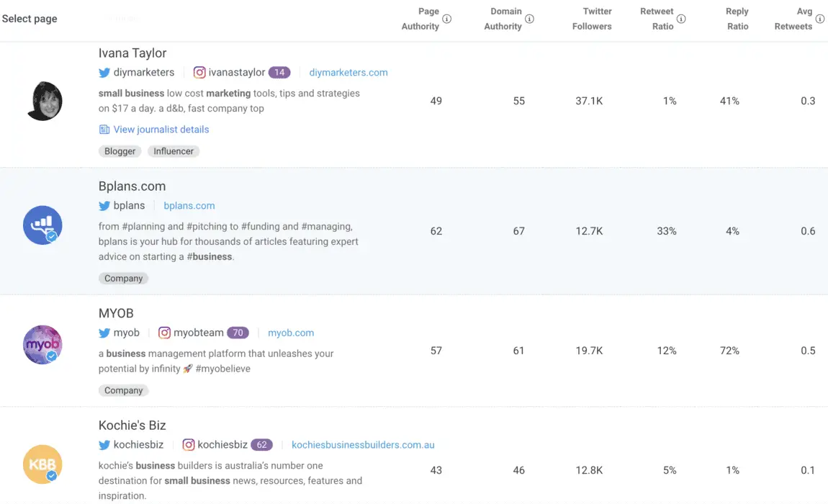Click the MYOB name heading

coord(116,313)
